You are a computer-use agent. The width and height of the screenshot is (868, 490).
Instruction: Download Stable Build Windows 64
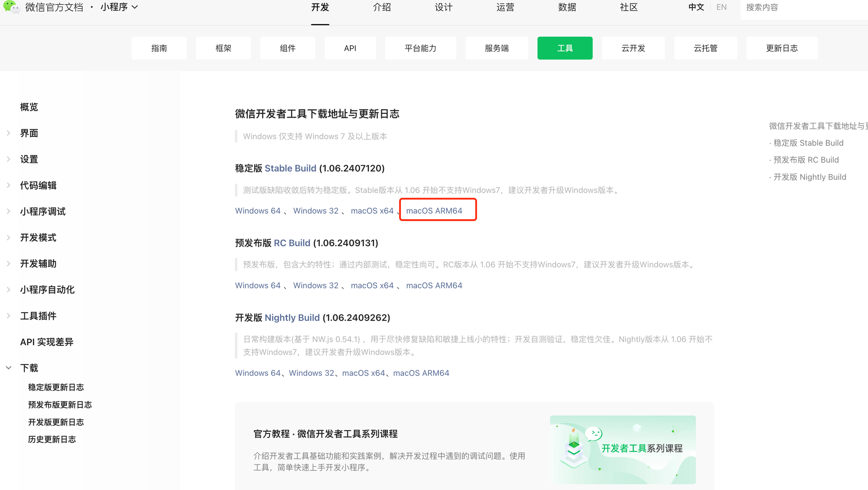[258, 211]
